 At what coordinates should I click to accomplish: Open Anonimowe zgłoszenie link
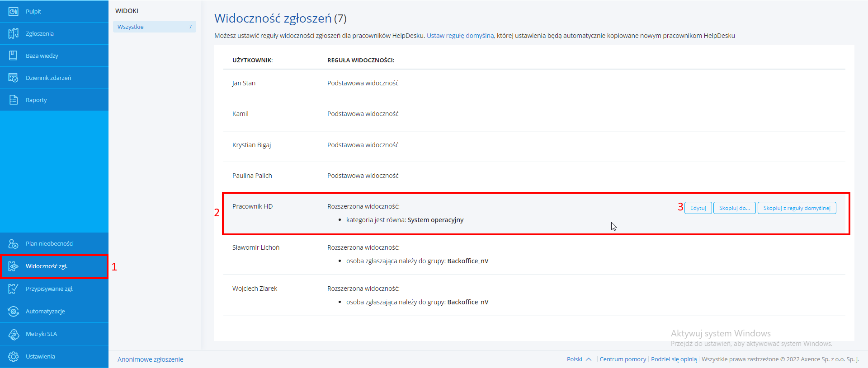pos(150,359)
